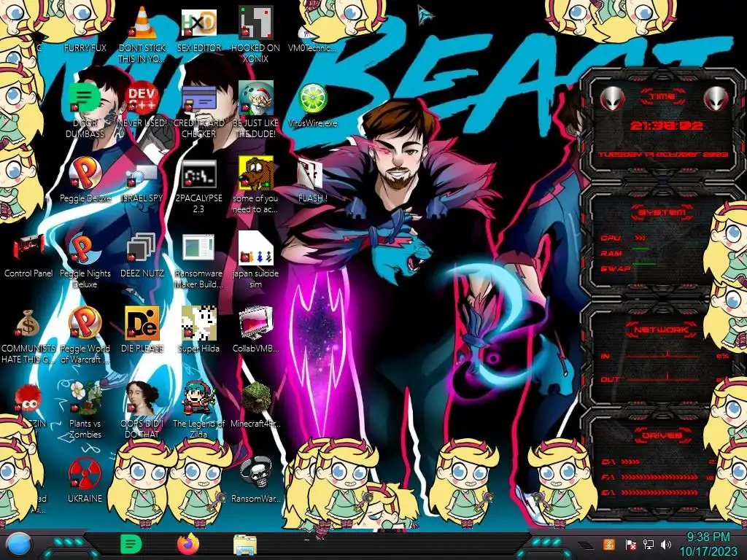Open the green D app pinned on taskbar

point(131,544)
